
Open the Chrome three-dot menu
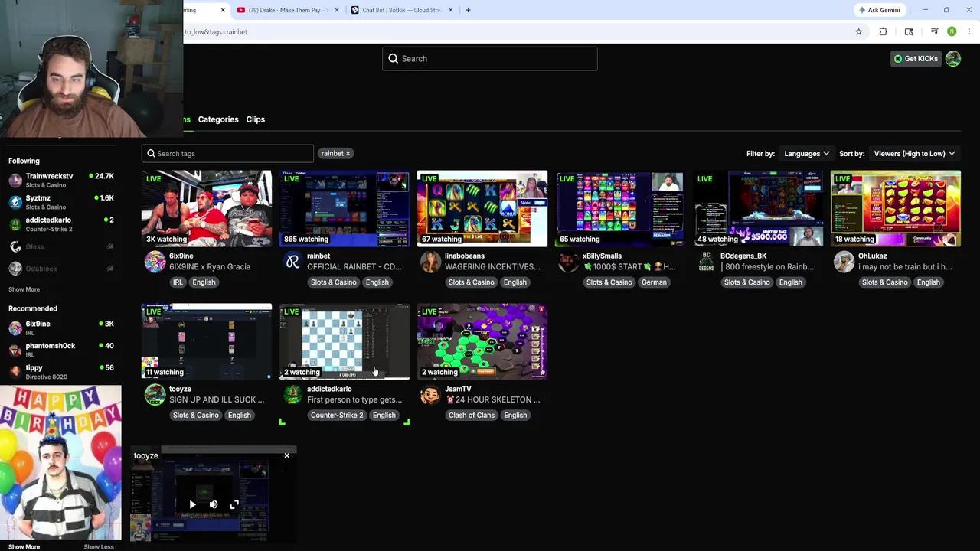pyautogui.click(x=969, y=31)
